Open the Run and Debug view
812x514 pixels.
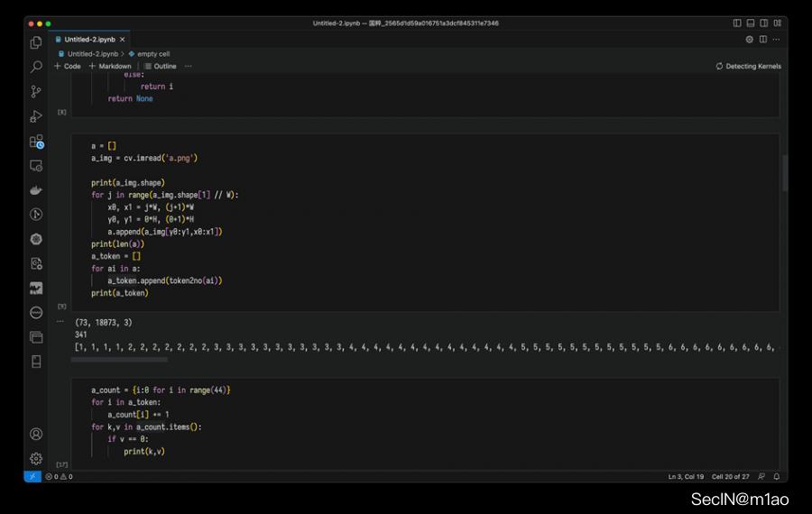(36, 116)
